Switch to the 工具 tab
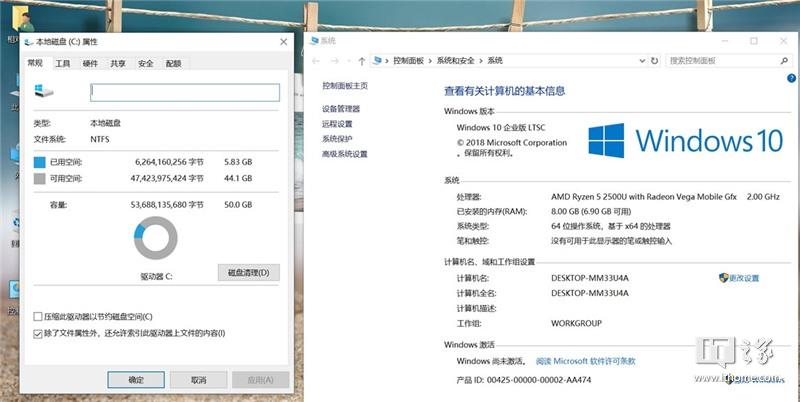This screenshot has height=402, width=800. pyautogui.click(x=62, y=64)
